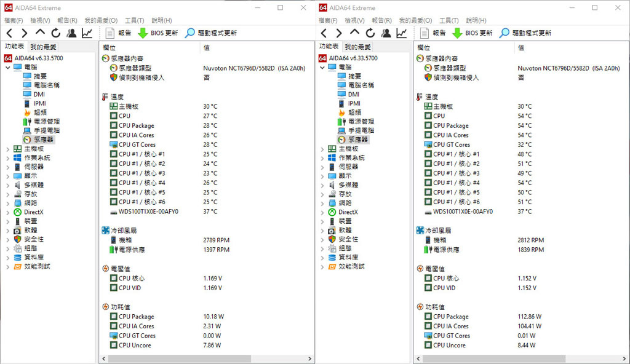The width and height of the screenshot is (630, 364).
Task: Select CPU Package 112.86 W row
Action: [x=483, y=317]
